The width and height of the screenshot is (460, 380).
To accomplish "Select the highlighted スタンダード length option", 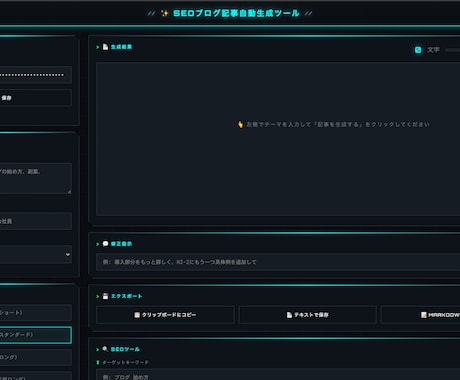I will click(x=36, y=335).
